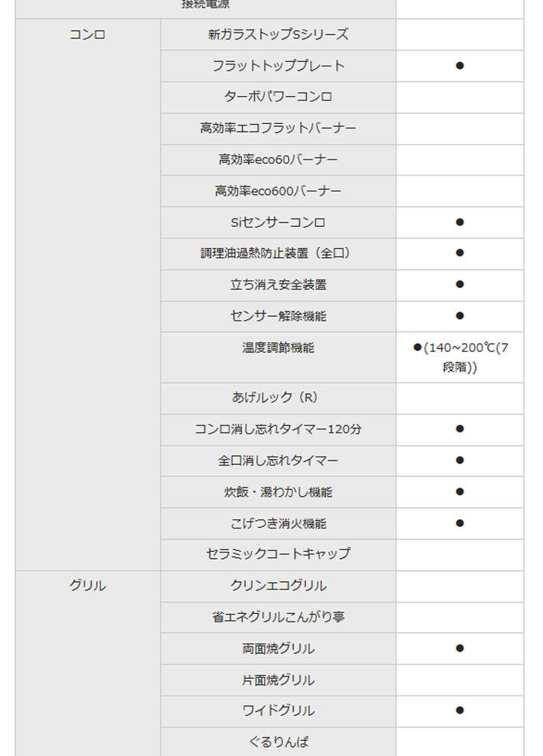This screenshot has height=756, width=543.
Task: Click the bullet beside 両面焼グリル
Action: coord(460,648)
